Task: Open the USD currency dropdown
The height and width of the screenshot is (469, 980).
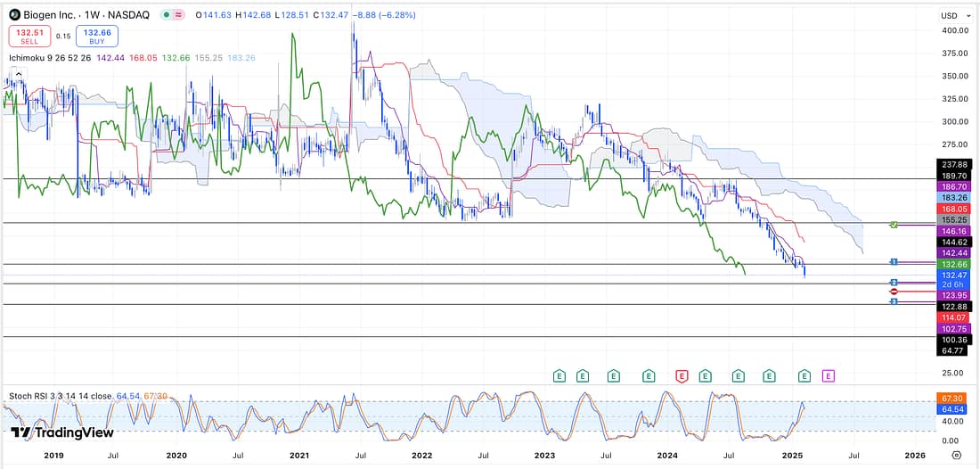Action: [x=949, y=16]
